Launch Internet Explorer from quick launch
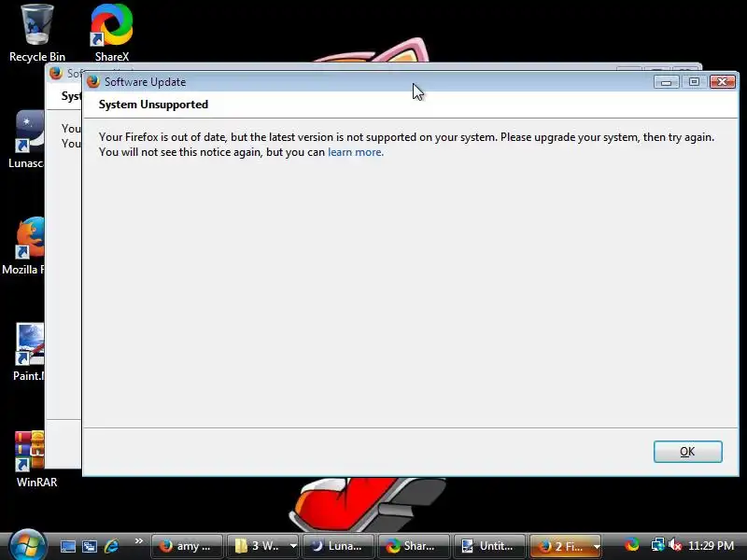This screenshot has width=747, height=560. pyautogui.click(x=111, y=546)
